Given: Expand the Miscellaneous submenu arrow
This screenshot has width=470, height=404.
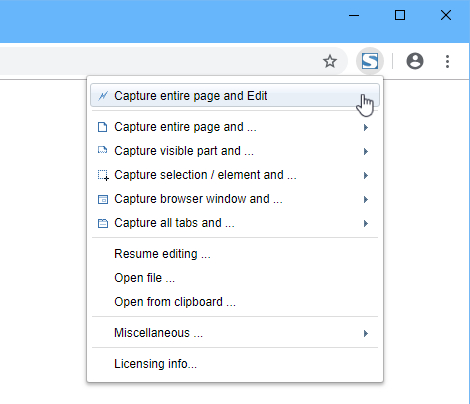Looking at the screenshot, I should pos(366,333).
